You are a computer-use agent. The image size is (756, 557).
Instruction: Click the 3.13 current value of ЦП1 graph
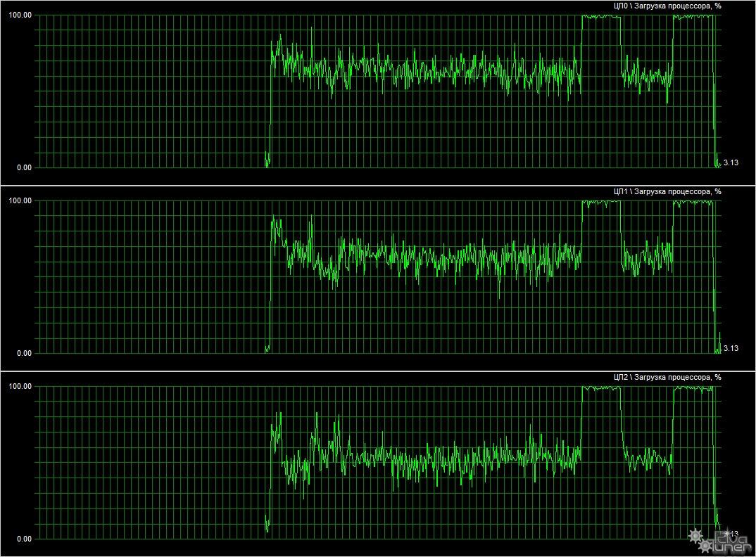731,348
